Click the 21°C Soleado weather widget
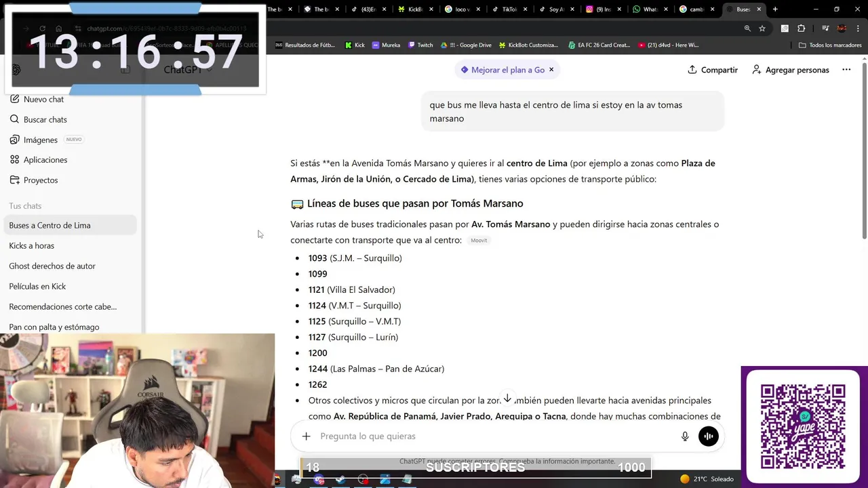This screenshot has width=868, height=488. click(x=707, y=479)
